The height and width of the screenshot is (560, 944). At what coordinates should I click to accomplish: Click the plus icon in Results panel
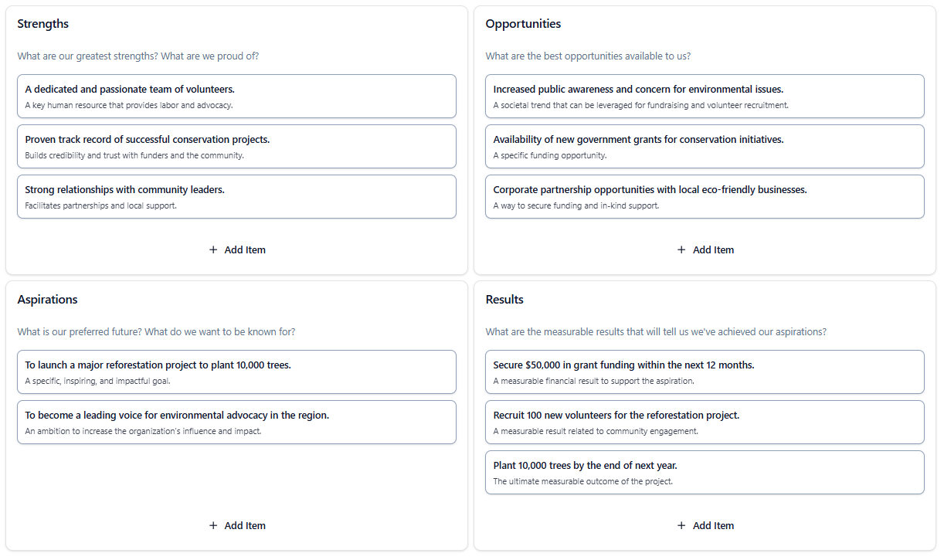(681, 526)
